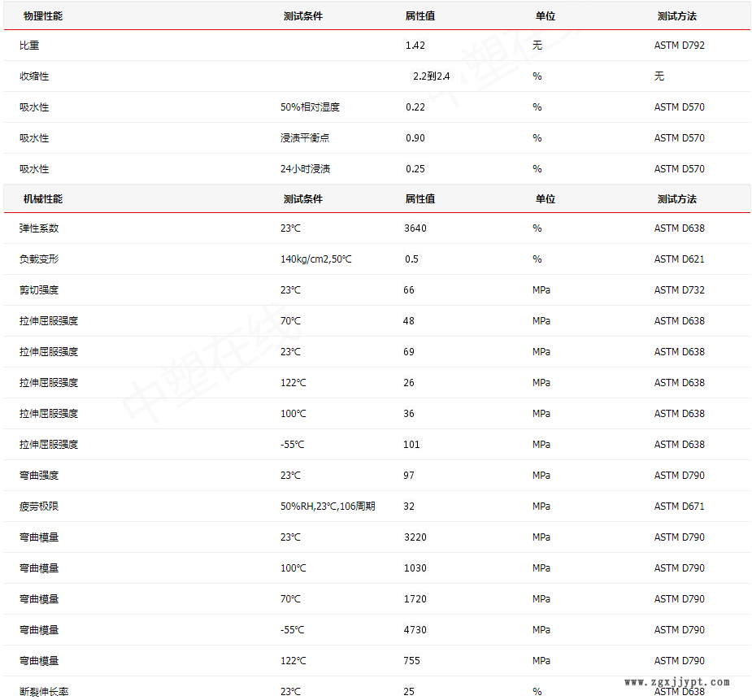Click the 无 unit cell for 比重

pos(537,46)
